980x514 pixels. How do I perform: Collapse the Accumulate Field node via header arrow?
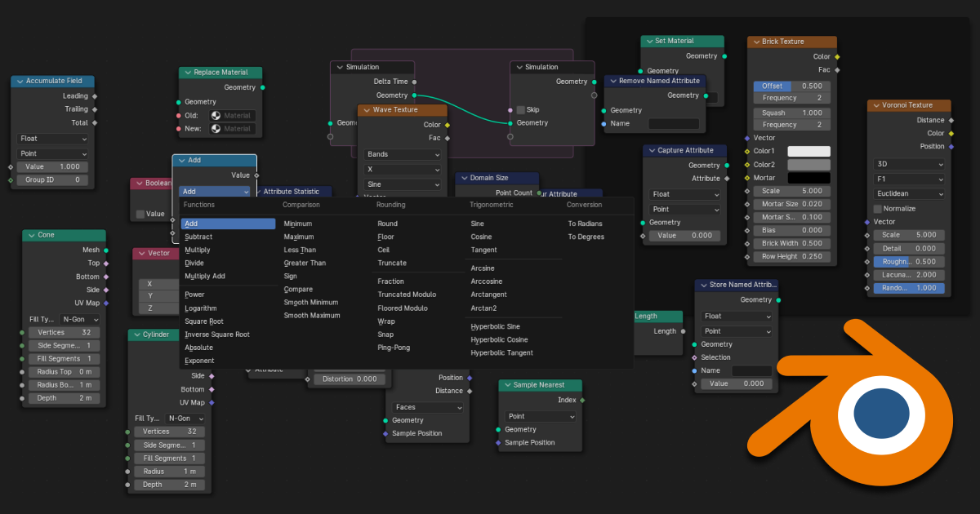click(x=20, y=82)
